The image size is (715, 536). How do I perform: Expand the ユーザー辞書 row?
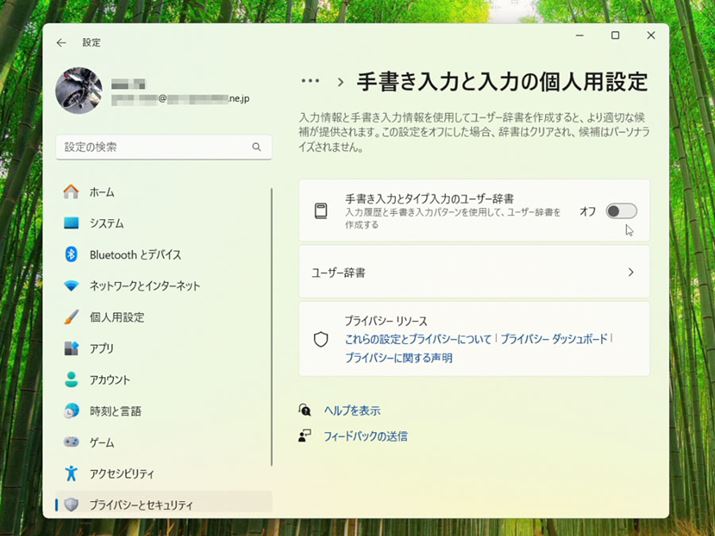pyautogui.click(x=474, y=272)
